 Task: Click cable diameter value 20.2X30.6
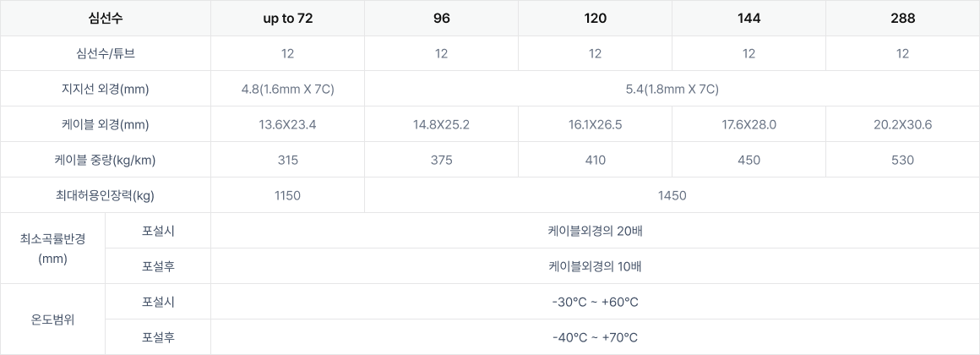(902, 124)
